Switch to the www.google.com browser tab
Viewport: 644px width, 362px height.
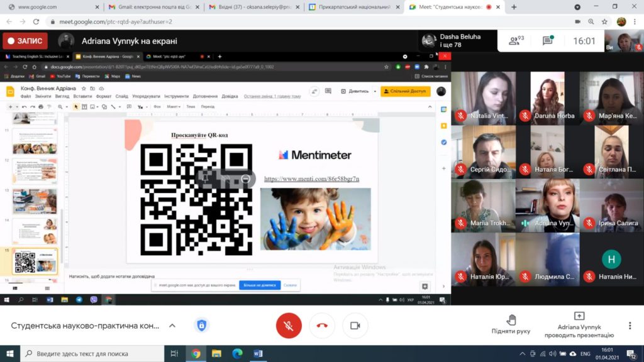[53, 7]
